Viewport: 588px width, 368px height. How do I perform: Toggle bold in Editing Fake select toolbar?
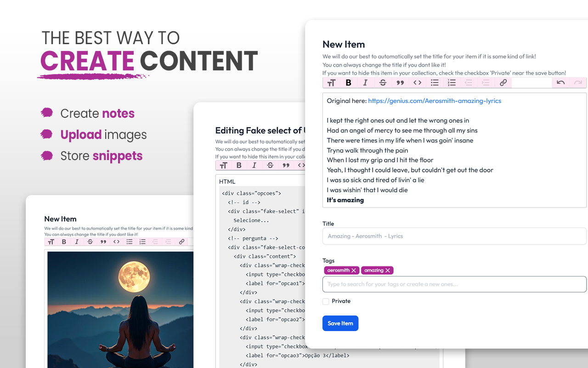239,165
